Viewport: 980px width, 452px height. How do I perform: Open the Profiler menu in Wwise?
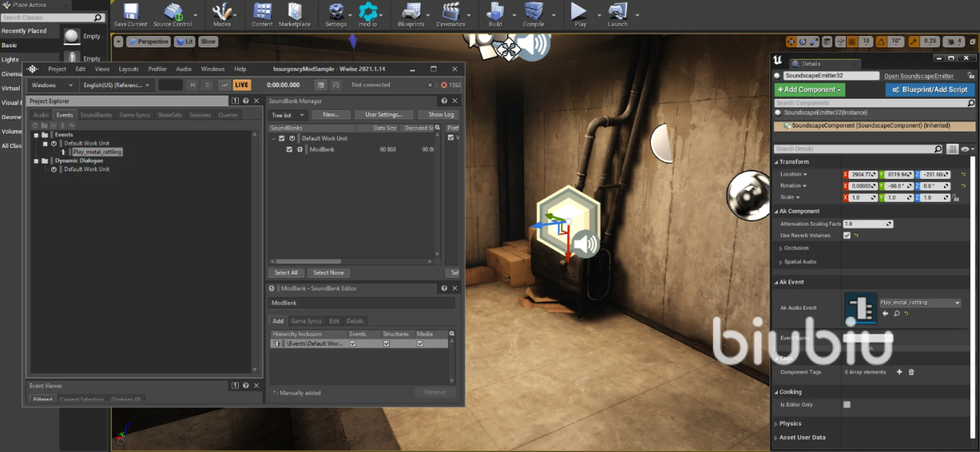tap(157, 69)
